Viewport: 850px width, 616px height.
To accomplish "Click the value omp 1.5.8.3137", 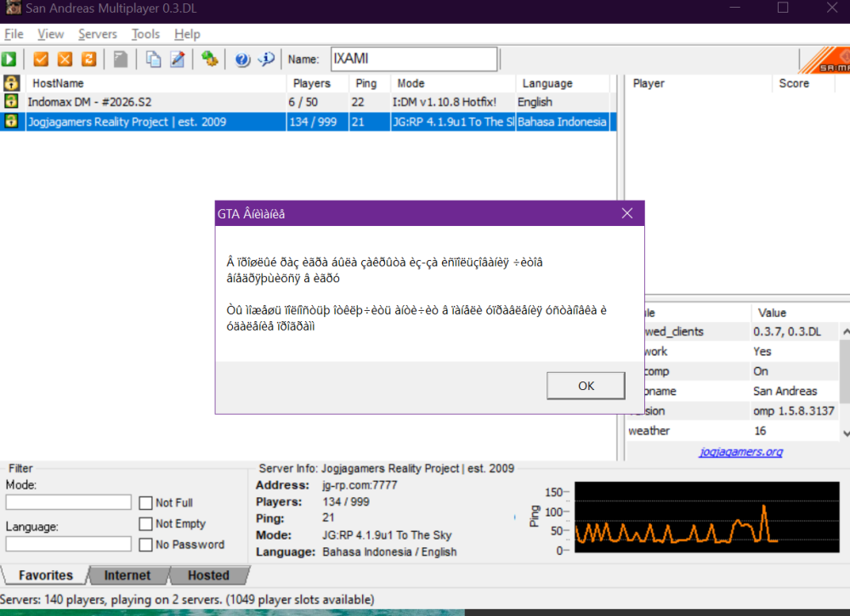I will [794, 410].
